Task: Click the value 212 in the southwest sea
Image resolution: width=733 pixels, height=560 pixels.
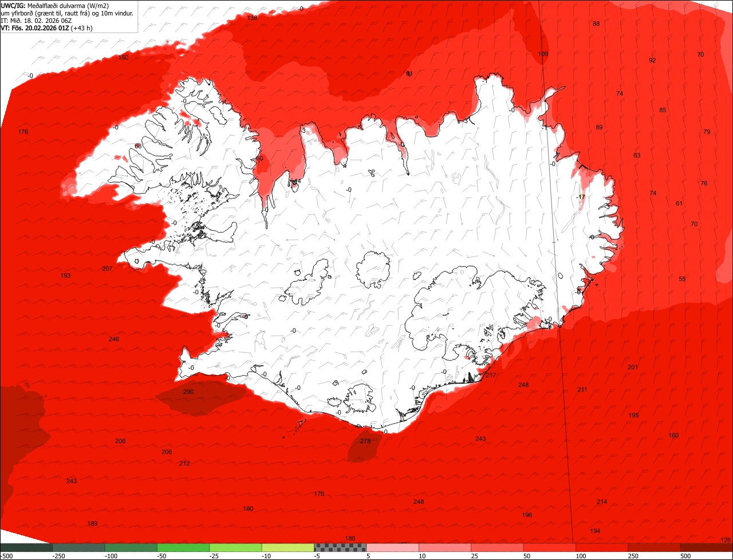Action: 184,463
